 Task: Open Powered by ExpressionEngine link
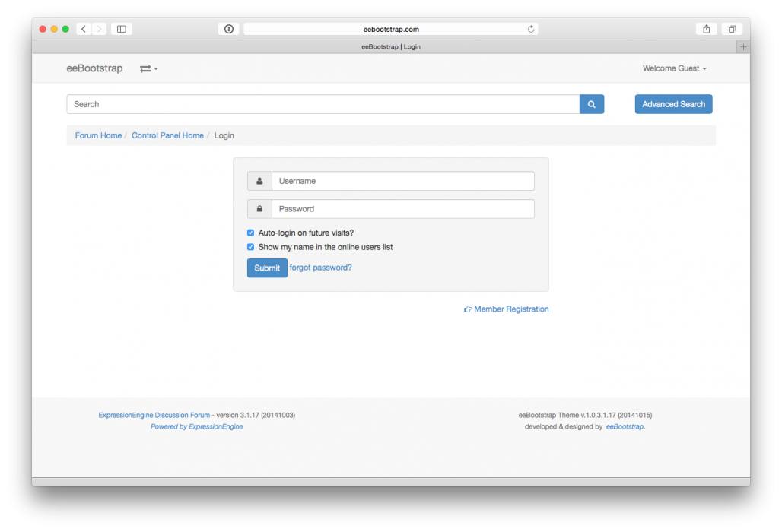click(x=196, y=426)
